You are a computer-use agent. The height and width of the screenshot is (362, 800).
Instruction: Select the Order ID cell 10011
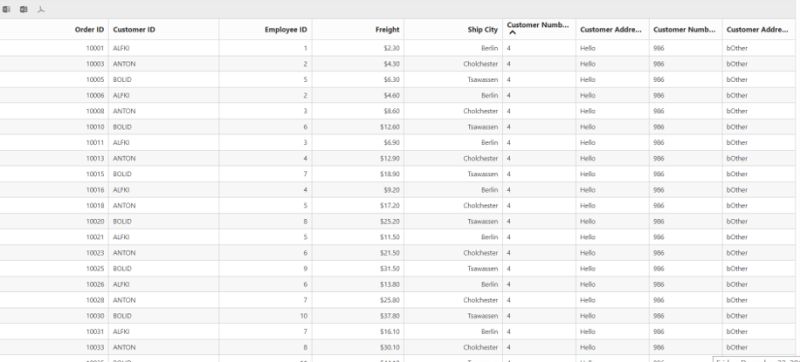(94, 143)
